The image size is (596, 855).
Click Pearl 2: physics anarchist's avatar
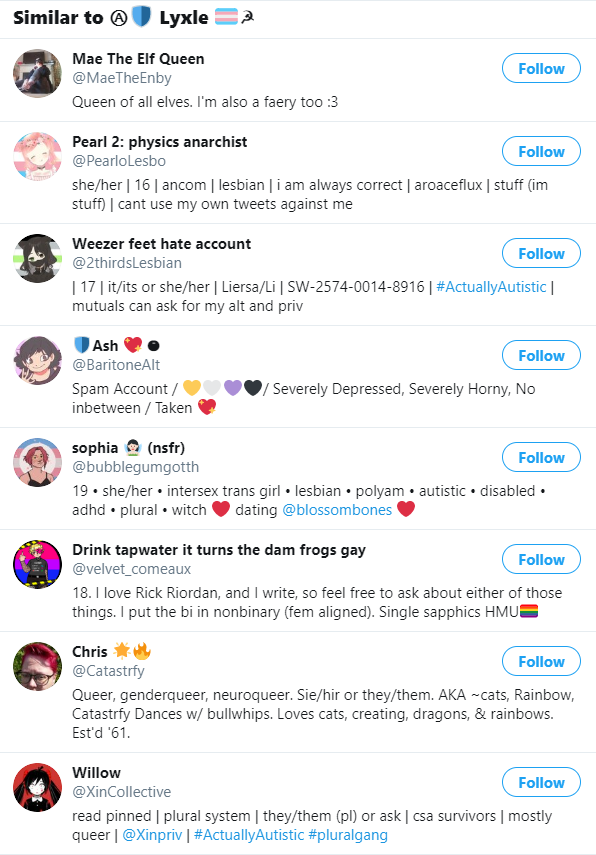pyautogui.click(x=38, y=156)
